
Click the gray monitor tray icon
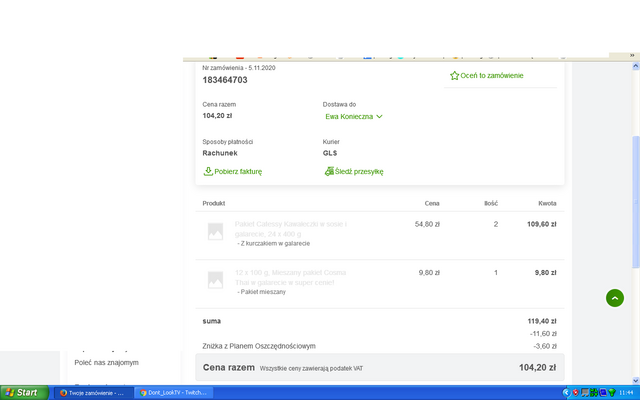click(585, 393)
